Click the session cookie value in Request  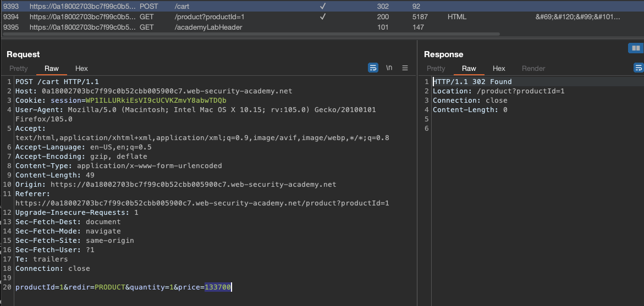tap(156, 101)
